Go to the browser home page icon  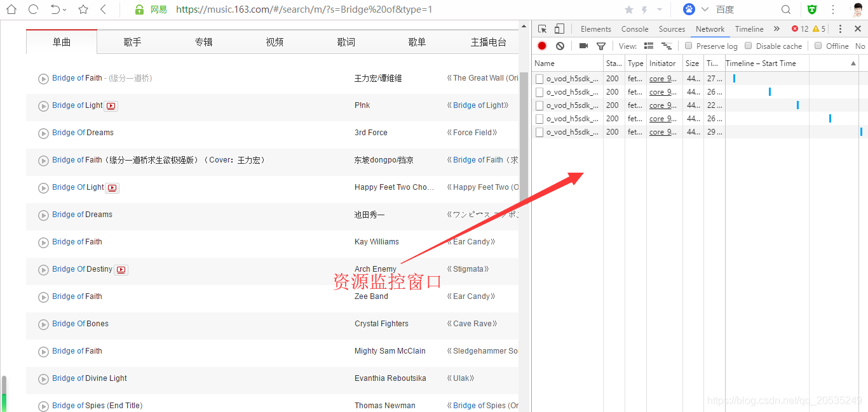click(x=11, y=10)
